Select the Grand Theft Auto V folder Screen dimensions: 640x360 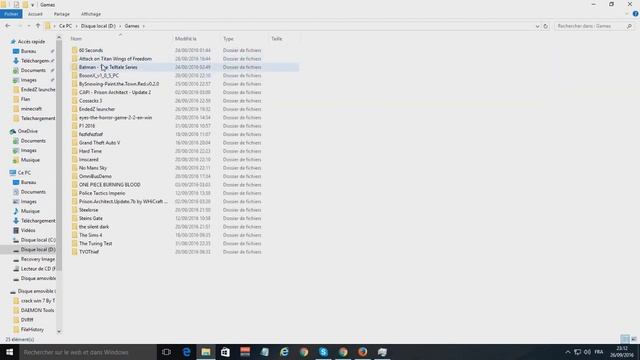tap(100, 143)
